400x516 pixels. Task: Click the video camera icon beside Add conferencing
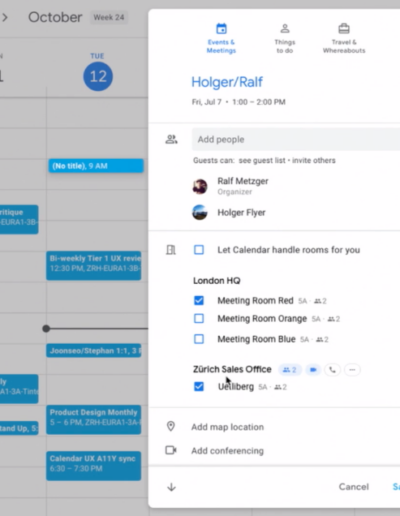pyautogui.click(x=171, y=450)
